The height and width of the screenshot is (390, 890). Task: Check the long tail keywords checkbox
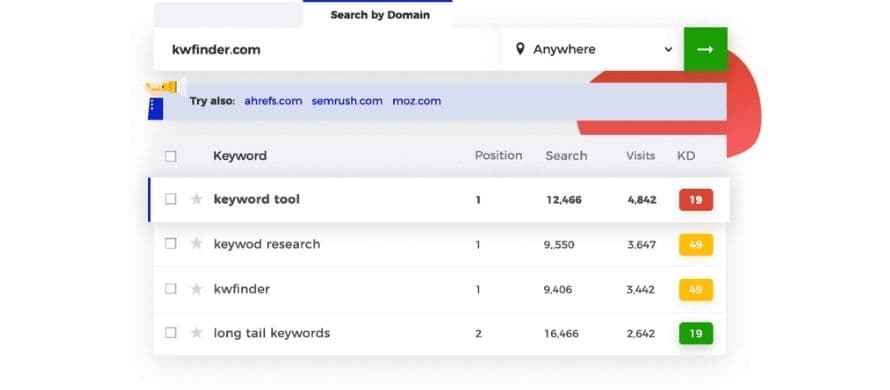pos(170,333)
